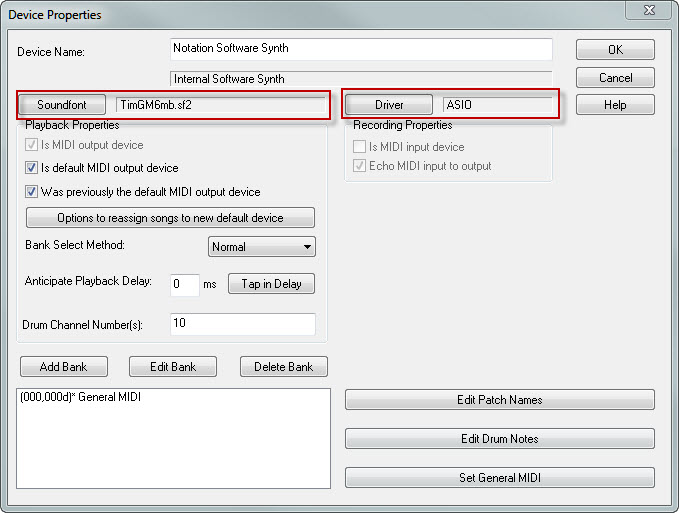Click the Drum Channel Number(s) field
This screenshot has height=513, width=679.
click(243, 324)
